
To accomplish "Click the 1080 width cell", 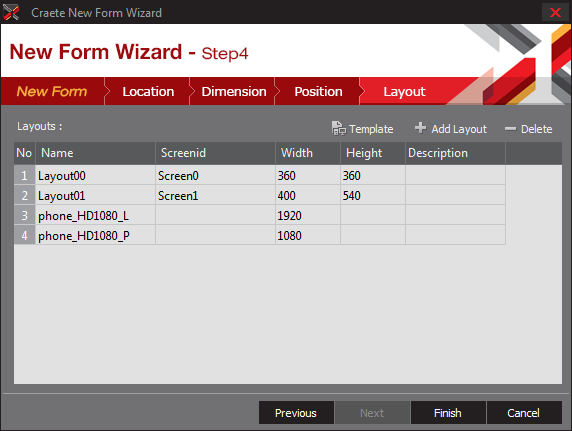I will (308, 235).
